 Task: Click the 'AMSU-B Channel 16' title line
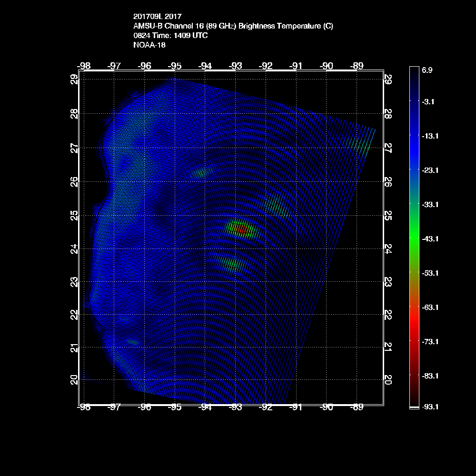coord(233,26)
